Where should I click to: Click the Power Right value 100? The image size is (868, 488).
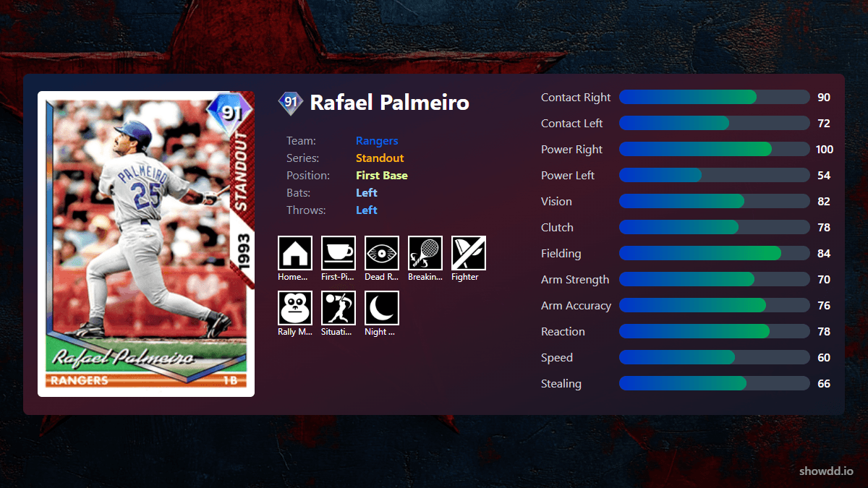coord(825,150)
